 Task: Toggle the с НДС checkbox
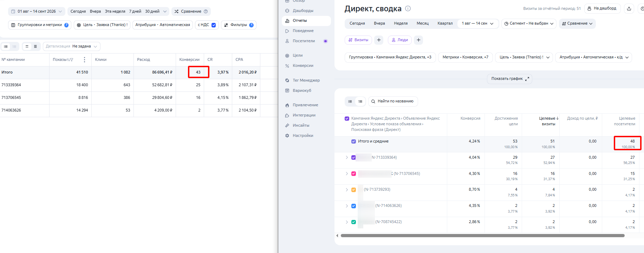(x=214, y=25)
